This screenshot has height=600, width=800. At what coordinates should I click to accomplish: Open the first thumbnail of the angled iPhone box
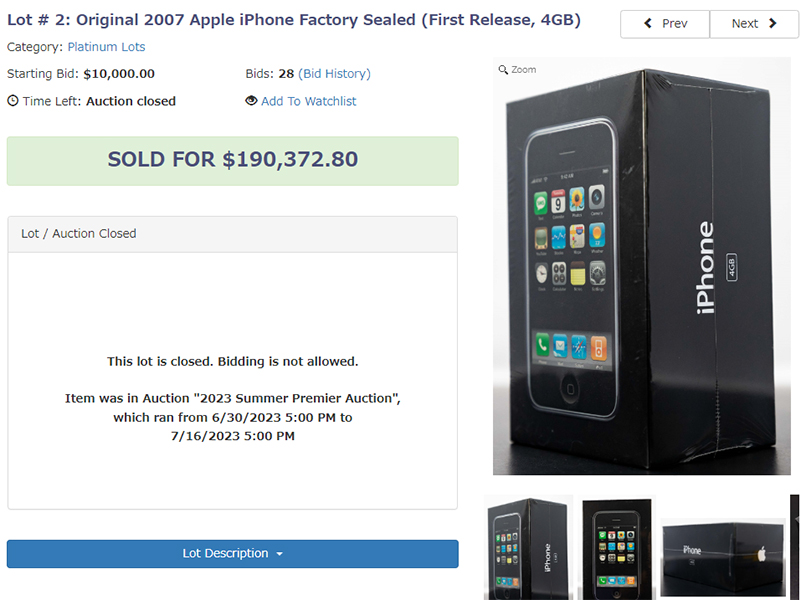click(529, 547)
